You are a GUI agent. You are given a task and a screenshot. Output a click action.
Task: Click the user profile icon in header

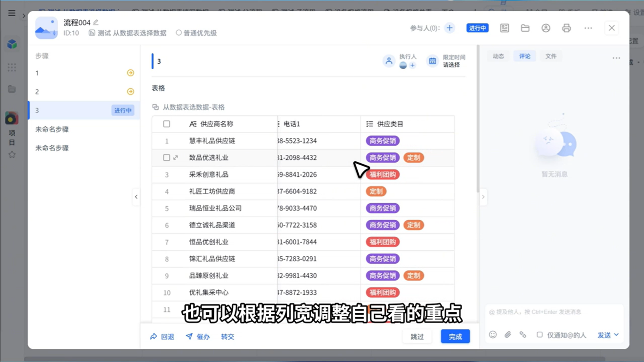545,28
